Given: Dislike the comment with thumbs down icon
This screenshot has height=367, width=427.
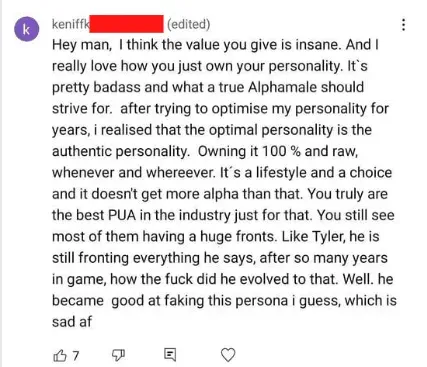Looking at the screenshot, I should (x=118, y=355).
